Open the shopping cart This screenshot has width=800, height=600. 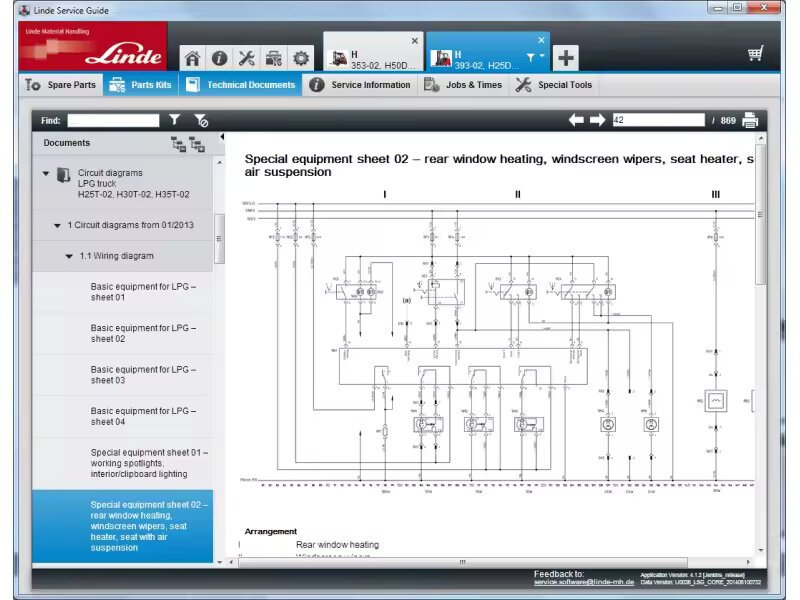(757, 52)
